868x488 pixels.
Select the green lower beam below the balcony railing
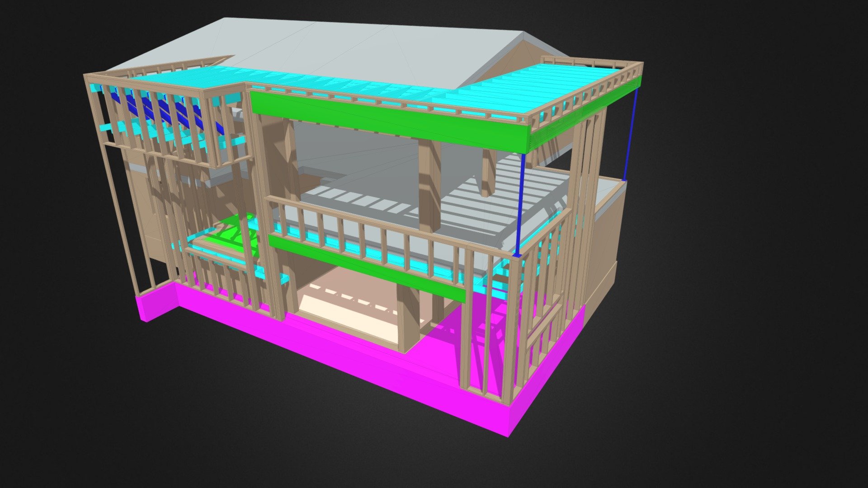(366, 268)
